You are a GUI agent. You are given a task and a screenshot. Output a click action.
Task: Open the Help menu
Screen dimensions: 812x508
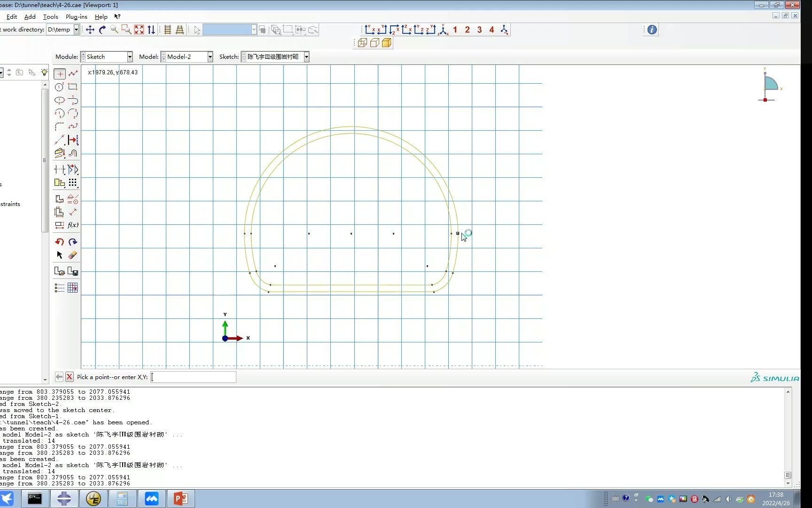coord(101,17)
